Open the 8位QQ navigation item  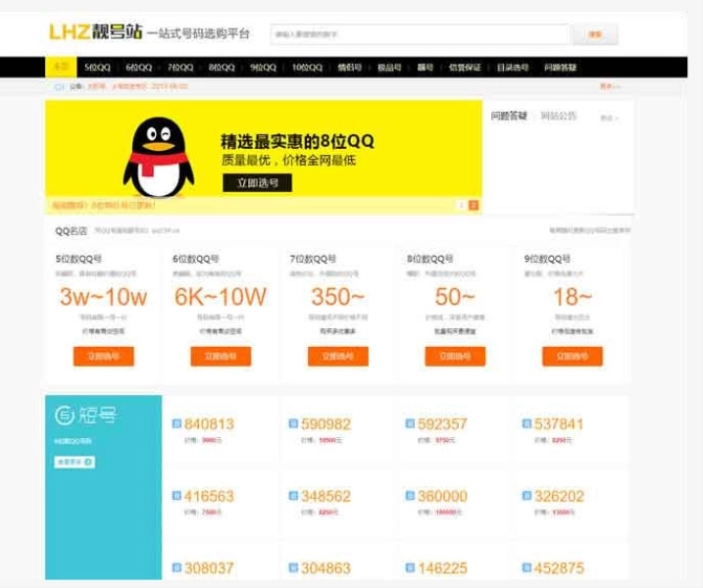222,68
